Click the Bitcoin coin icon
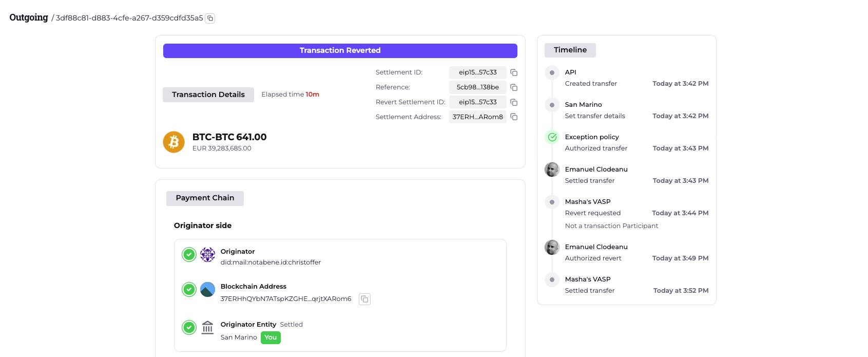Image resolution: width=868 pixels, height=357 pixels. coord(174,142)
